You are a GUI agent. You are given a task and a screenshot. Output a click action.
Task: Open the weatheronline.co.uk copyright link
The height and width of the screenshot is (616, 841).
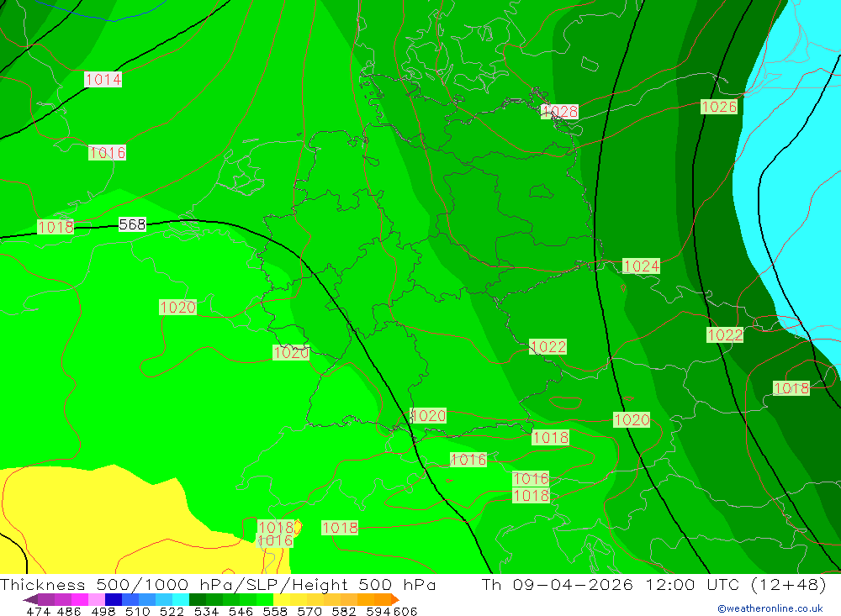[x=770, y=608]
